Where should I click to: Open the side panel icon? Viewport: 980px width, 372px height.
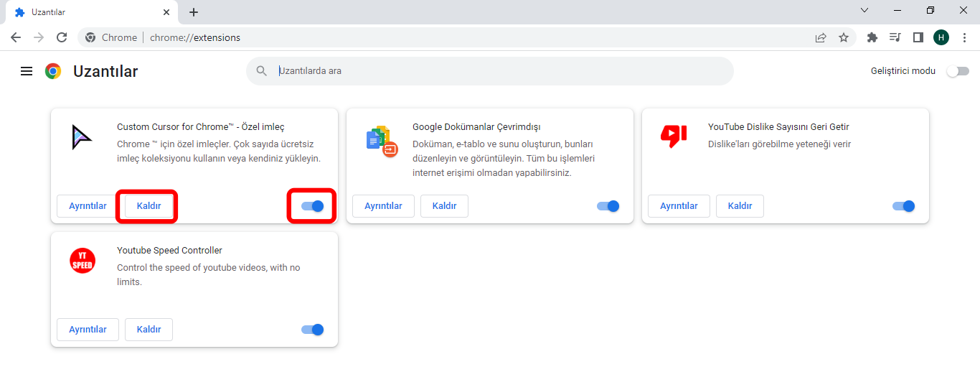click(x=918, y=37)
